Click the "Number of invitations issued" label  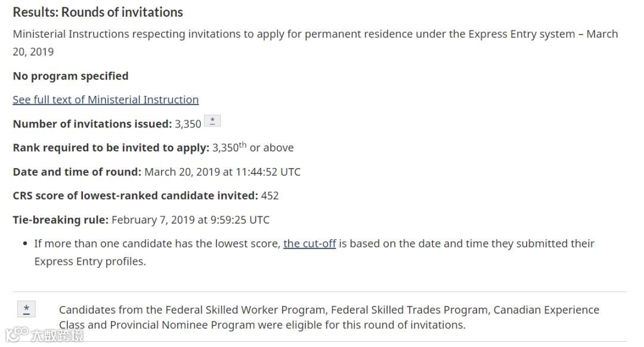click(x=92, y=124)
